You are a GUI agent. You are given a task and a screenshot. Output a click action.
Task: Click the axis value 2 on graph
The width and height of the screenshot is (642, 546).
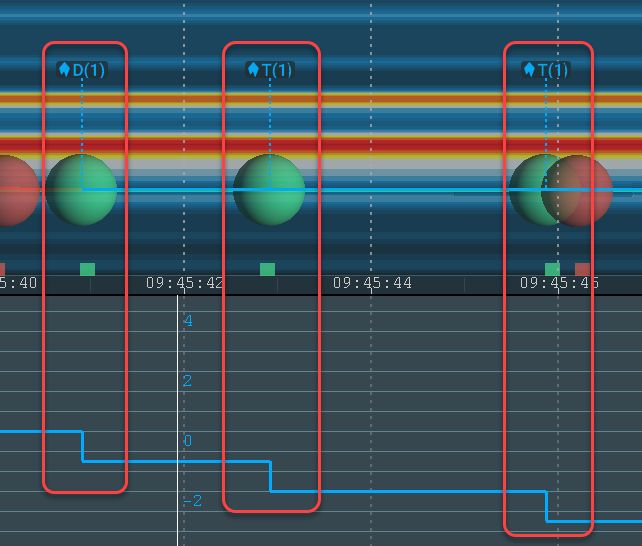coord(187,381)
